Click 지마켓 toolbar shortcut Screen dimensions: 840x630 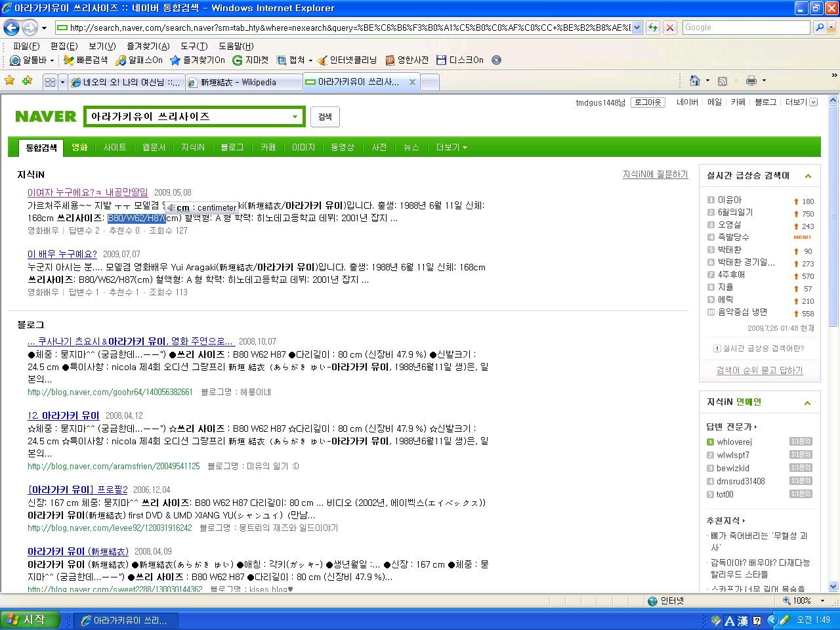tap(251, 60)
